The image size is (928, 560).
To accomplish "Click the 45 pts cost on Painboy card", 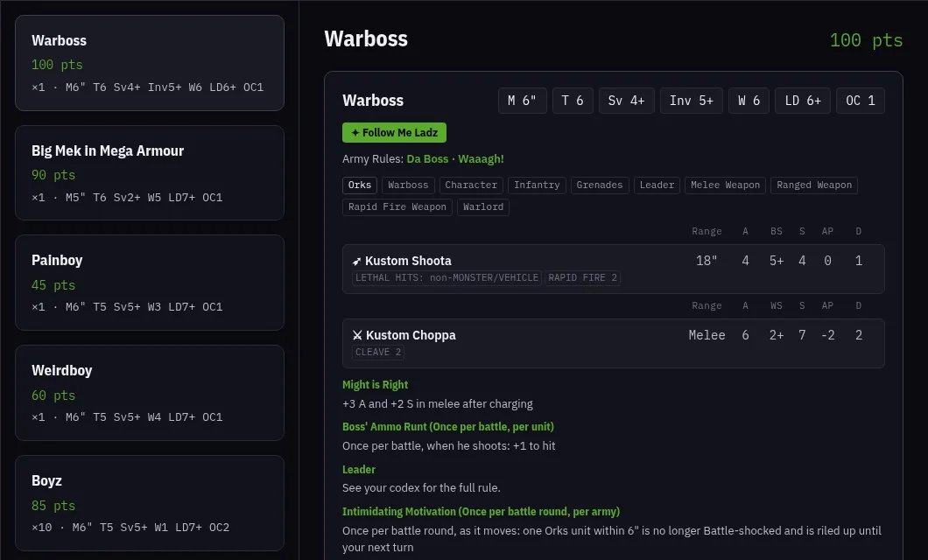I will (x=53, y=285).
